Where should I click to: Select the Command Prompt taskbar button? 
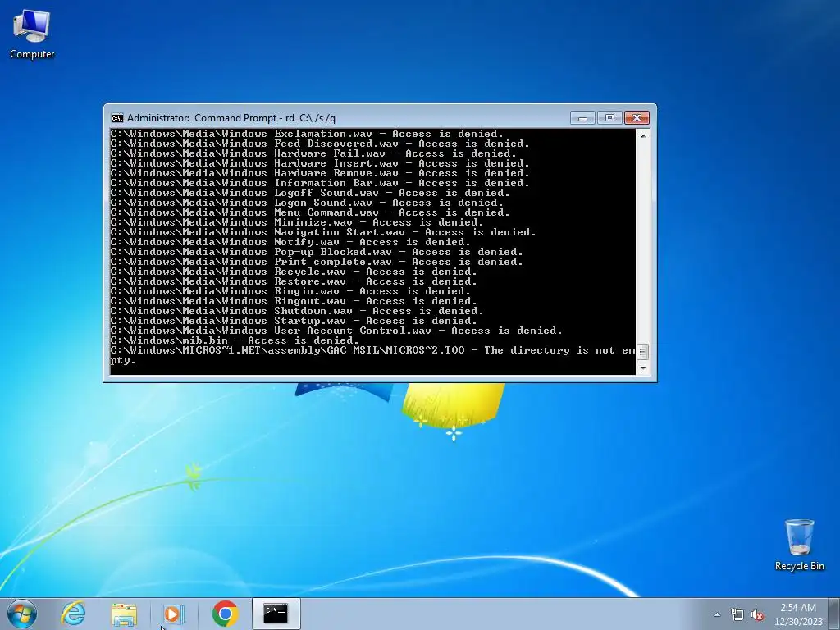pyautogui.click(x=276, y=614)
